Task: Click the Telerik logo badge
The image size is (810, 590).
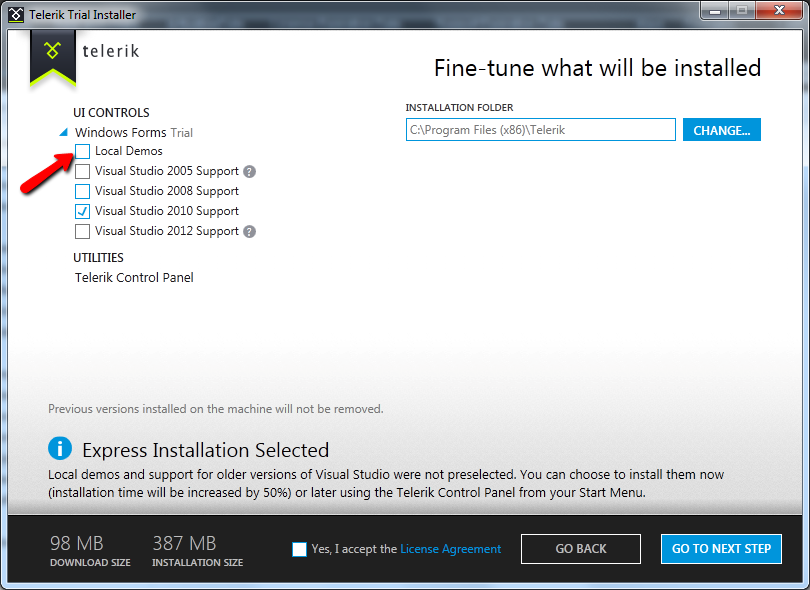Action: coord(53,53)
